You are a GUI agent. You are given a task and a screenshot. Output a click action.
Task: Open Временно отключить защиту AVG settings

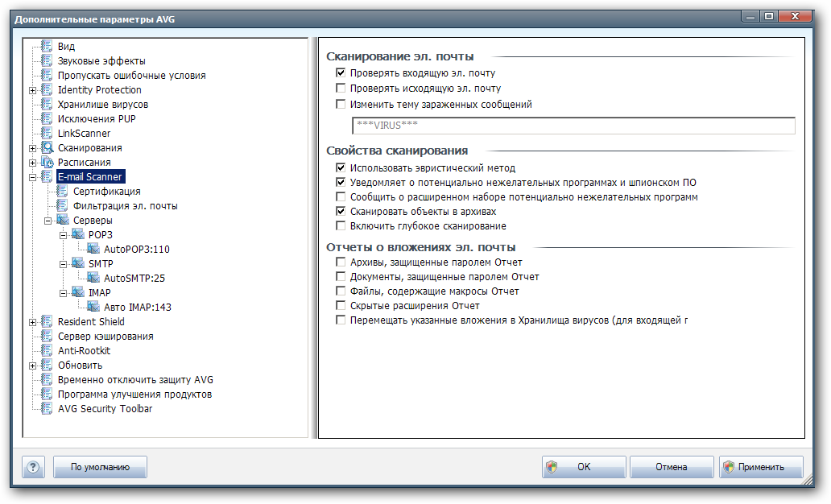coord(135,379)
